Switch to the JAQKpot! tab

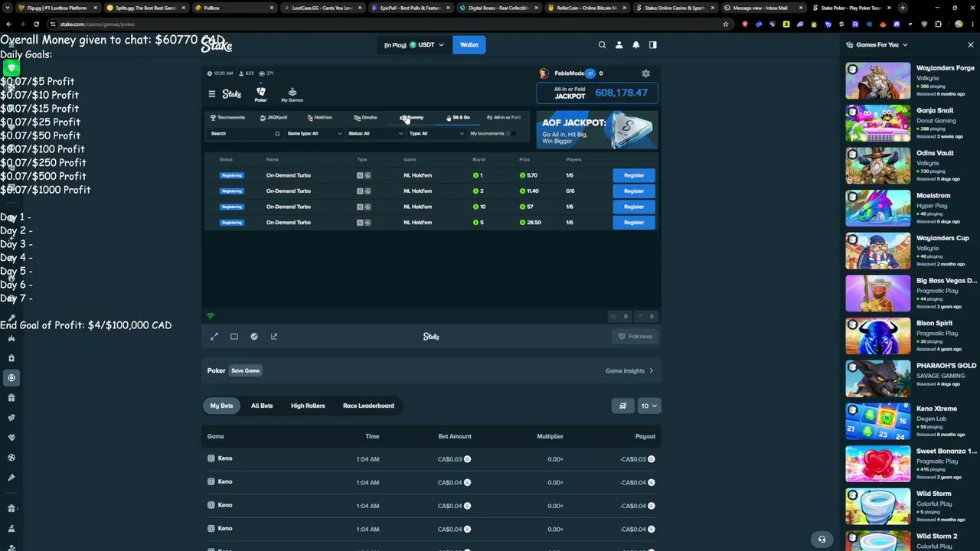pos(273,118)
